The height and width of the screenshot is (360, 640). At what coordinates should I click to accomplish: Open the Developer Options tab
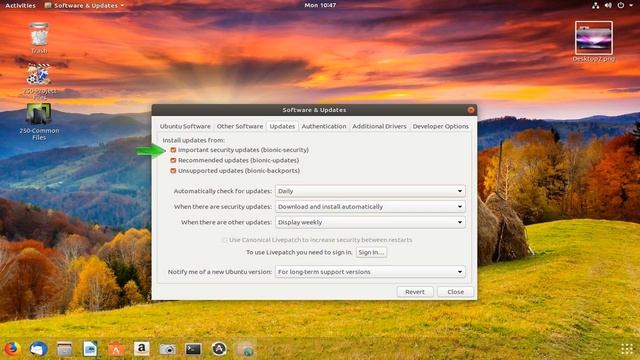[x=440, y=127]
